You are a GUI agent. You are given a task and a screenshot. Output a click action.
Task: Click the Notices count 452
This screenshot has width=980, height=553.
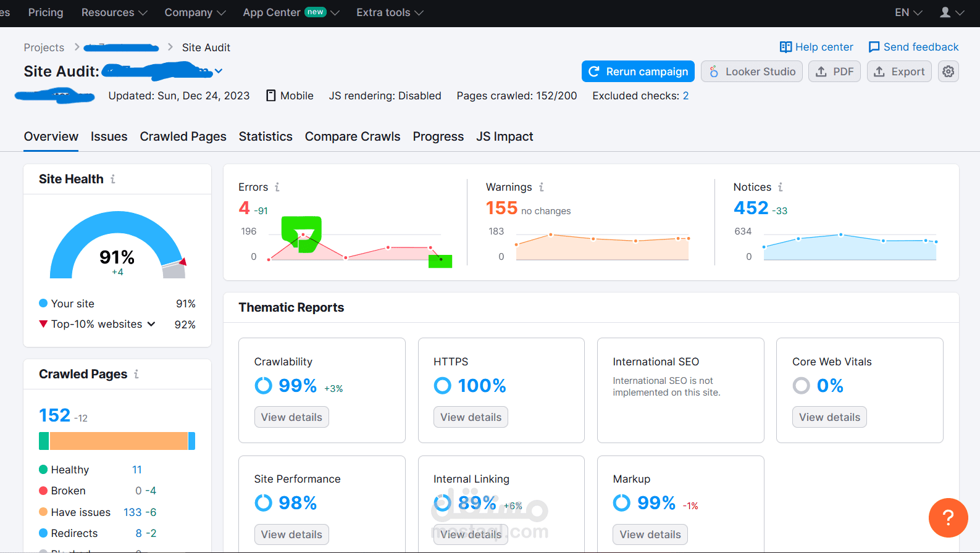[x=751, y=208]
